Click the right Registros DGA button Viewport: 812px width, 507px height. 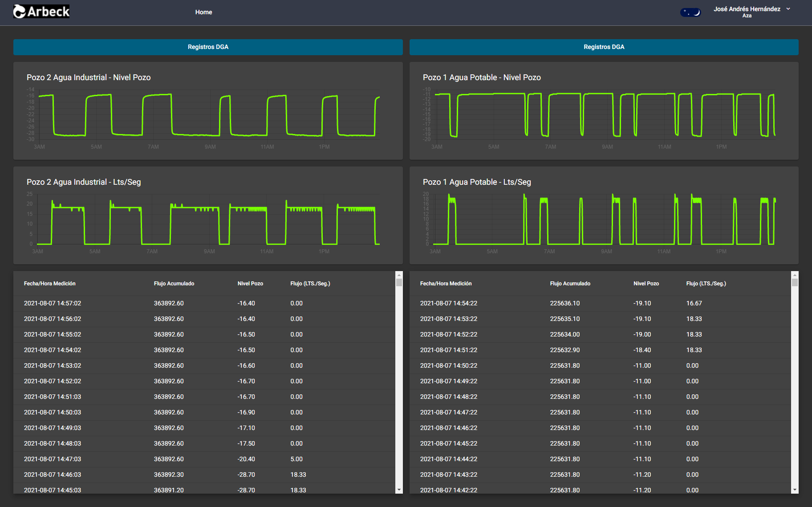coord(604,47)
